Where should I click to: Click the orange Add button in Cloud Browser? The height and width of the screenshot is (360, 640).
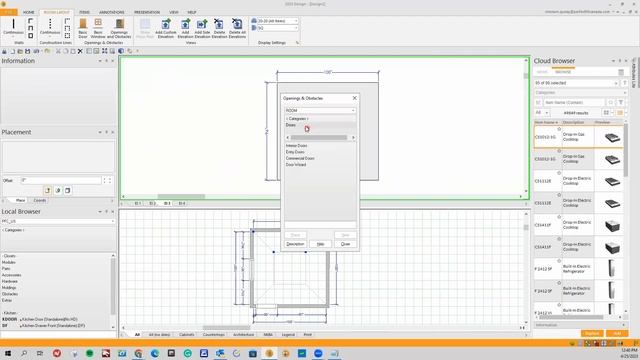pyautogui.click(x=617, y=333)
